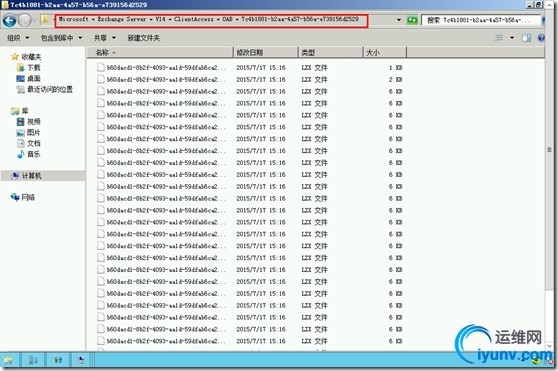This screenshot has width=558, height=371.
Task: Jump to V14 in the address path
Action: [160, 19]
